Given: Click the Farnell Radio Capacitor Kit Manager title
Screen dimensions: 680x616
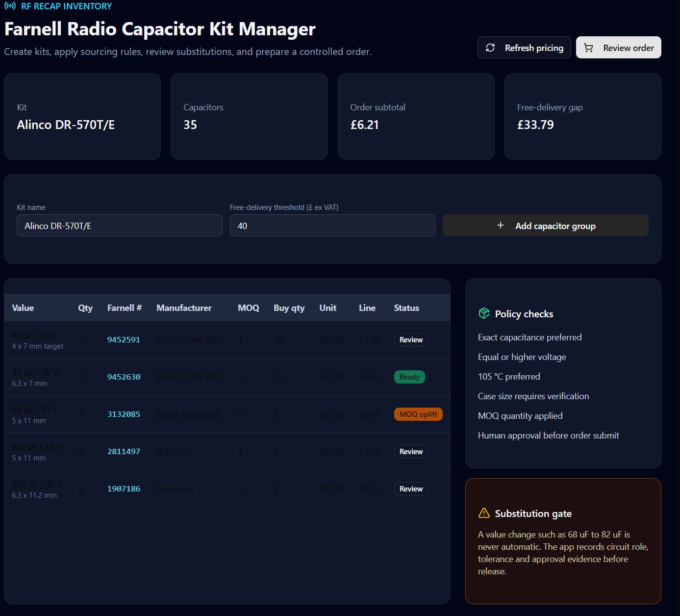Looking at the screenshot, I should click(160, 29).
